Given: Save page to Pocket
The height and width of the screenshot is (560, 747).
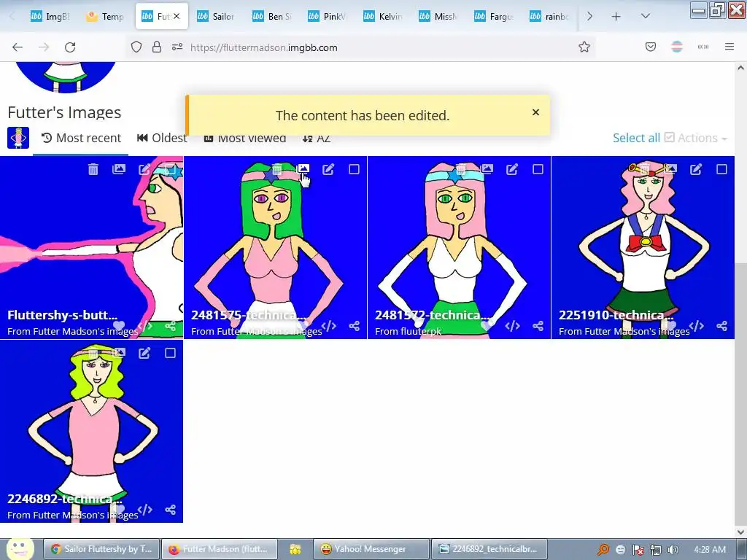Looking at the screenshot, I should (x=650, y=47).
